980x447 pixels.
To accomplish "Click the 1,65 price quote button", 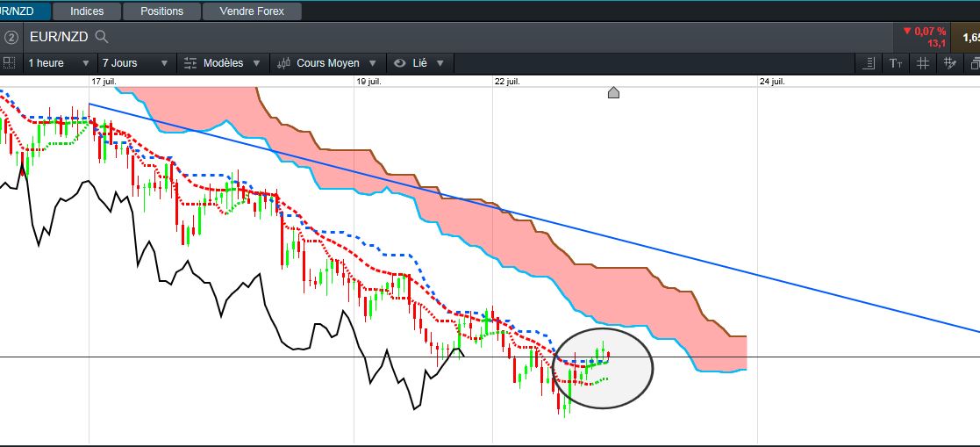I will pos(966,37).
